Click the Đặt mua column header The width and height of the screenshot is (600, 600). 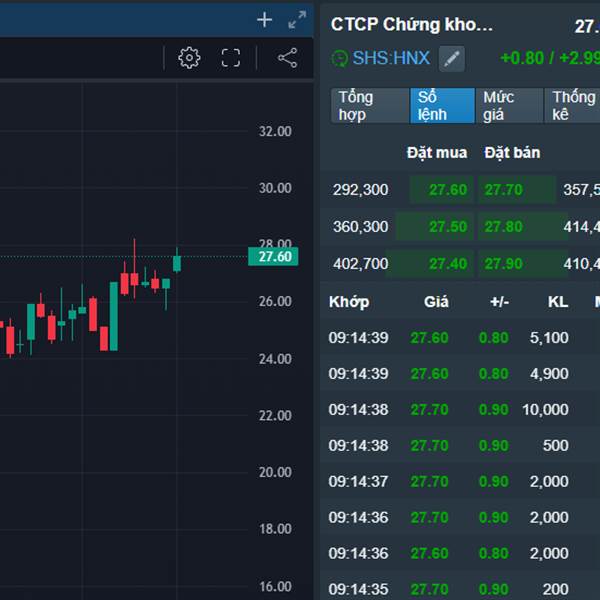pyautogui.click(x=437, y=153)
